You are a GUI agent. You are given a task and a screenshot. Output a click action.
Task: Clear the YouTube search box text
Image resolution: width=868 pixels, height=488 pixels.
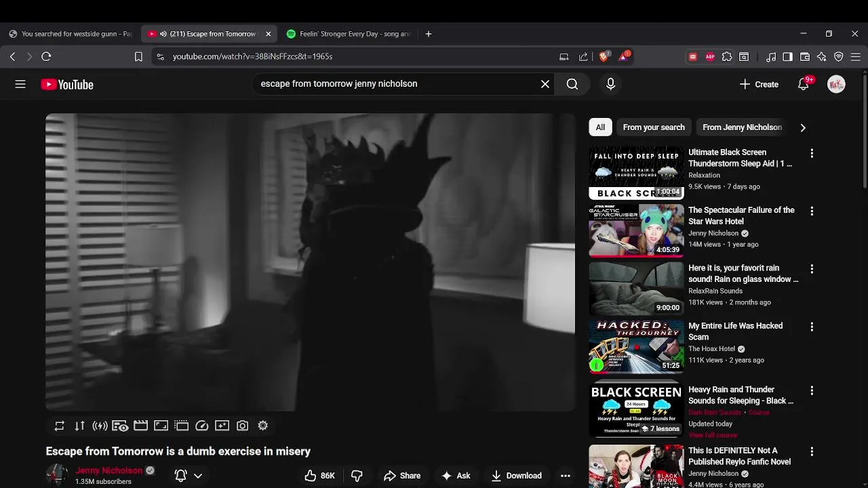click(545, 84)
